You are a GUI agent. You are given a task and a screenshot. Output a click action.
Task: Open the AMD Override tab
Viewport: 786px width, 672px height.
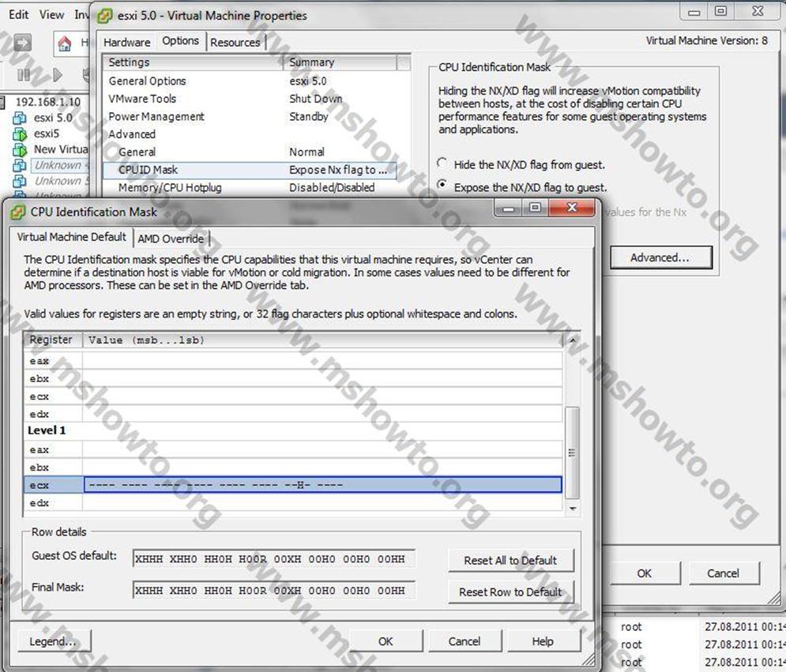[171, 238]
